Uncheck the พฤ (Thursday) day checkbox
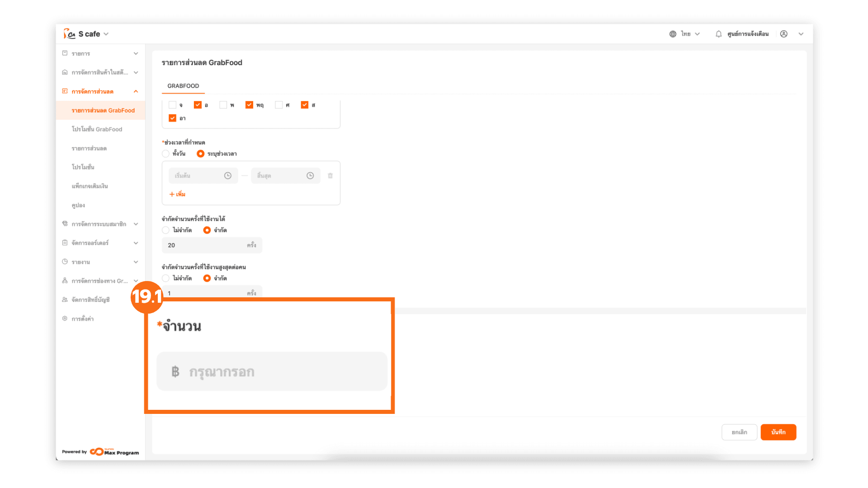Screen dimensions: 868x488 tap(249, 105)
